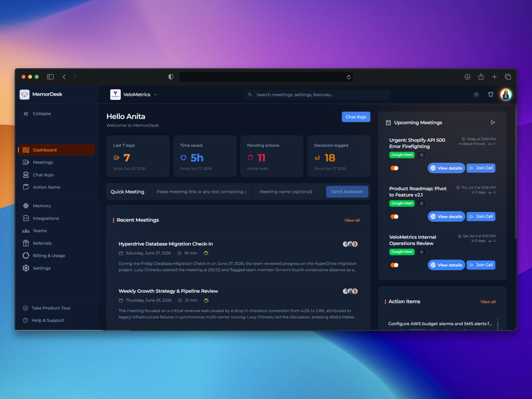Click View all for Action Items
The width and height of the screenshot is (532, 399).
click(488, 302)
